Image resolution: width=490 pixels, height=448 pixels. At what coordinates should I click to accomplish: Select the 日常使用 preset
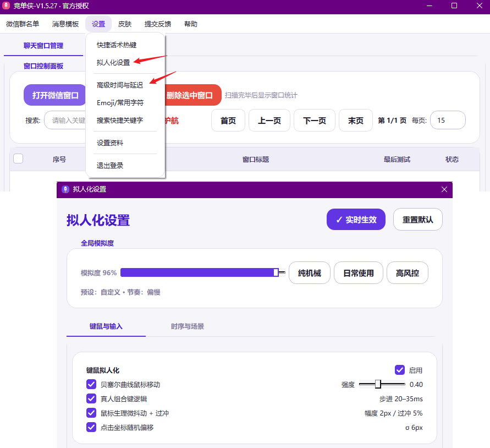point(359,273)
